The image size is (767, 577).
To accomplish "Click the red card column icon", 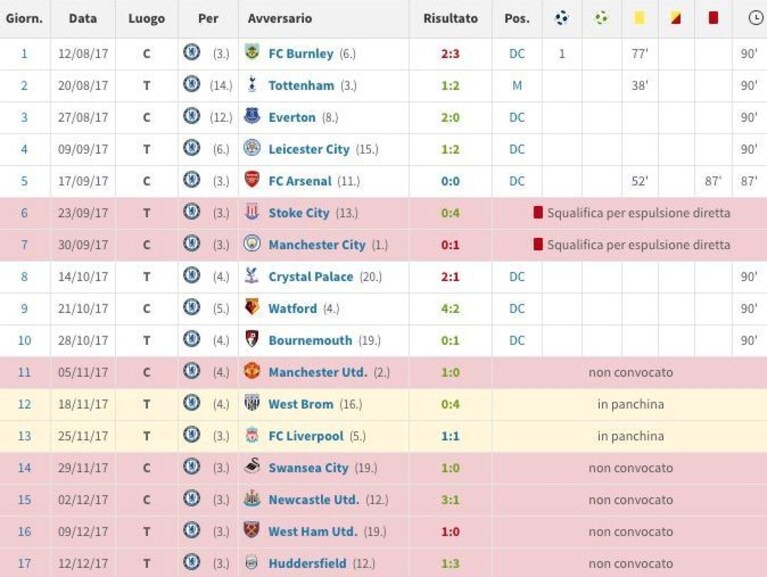I will coord(713,18).
